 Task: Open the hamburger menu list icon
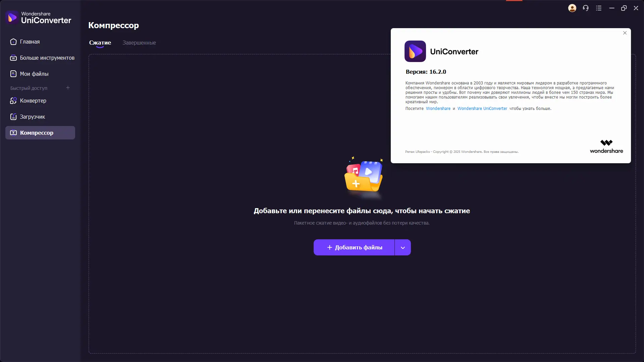click(x=599, y=8)
